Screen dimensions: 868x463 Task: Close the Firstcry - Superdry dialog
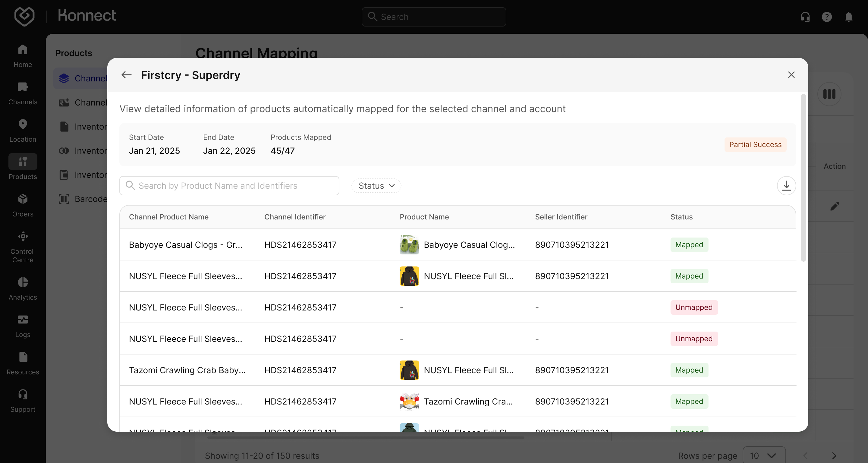point(791,75)
